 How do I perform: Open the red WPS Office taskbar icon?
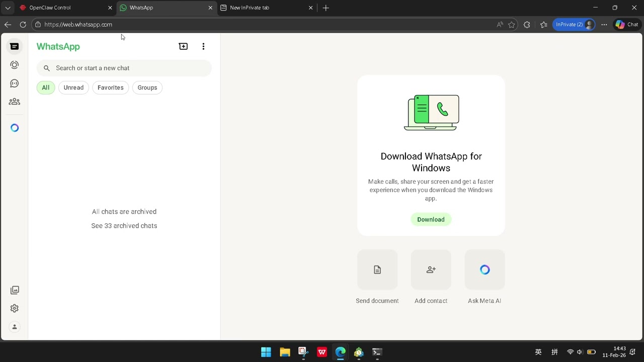[322, 352]
